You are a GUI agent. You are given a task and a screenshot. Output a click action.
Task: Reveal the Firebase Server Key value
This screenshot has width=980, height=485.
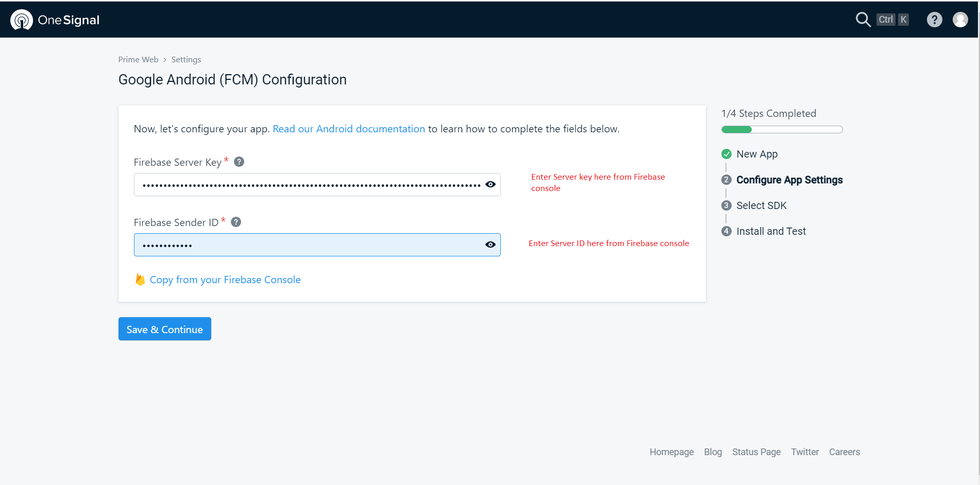(490, 184)
